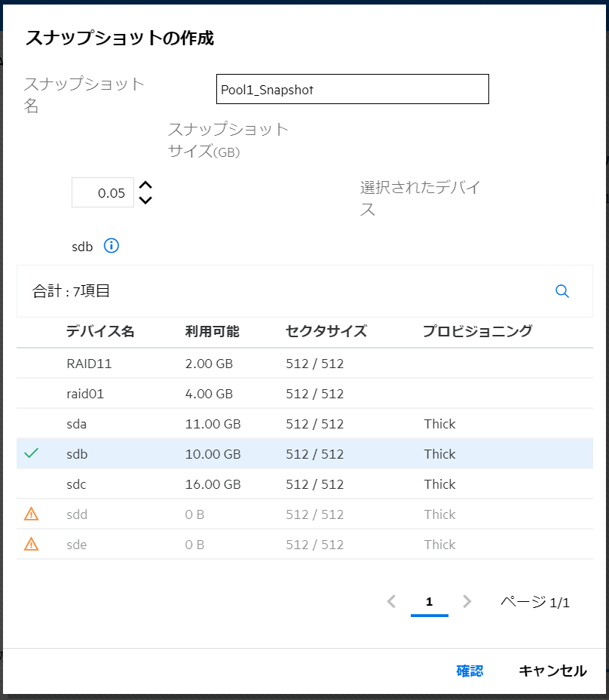Click the snapshot size number field
This screenshot has height=700, width=609.
point(103,193)
